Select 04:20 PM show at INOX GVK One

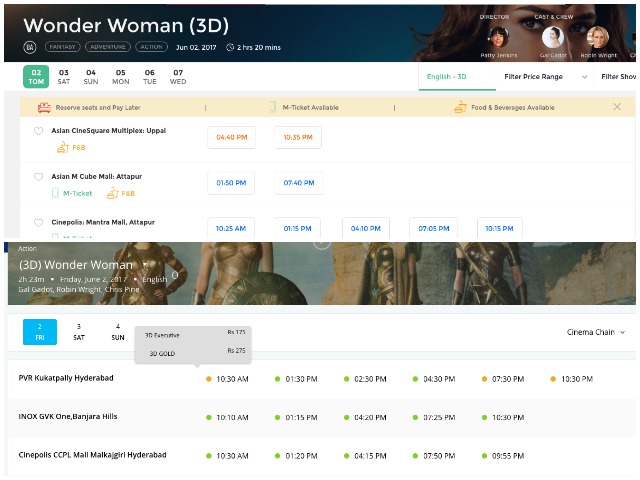point(365,418)
